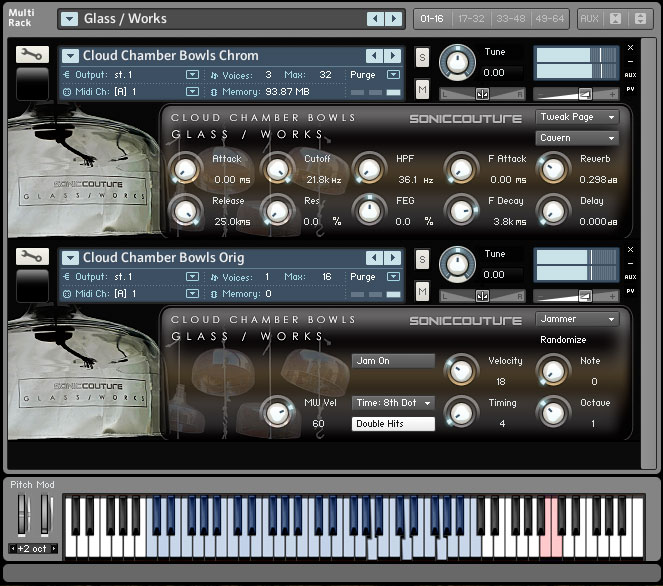This screenshot has height=586, width=663.
Task: Click the rack resize arrows icon in header
Action: coord(640,19)
